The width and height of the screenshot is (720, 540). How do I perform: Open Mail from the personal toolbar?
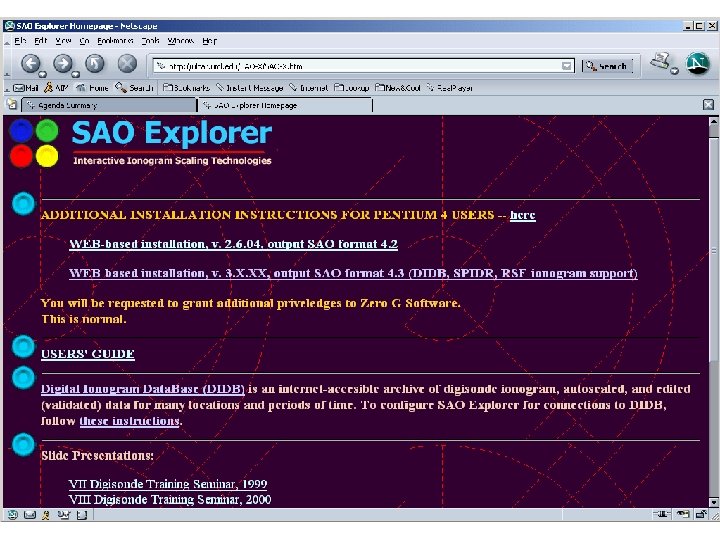pos(26,87)
